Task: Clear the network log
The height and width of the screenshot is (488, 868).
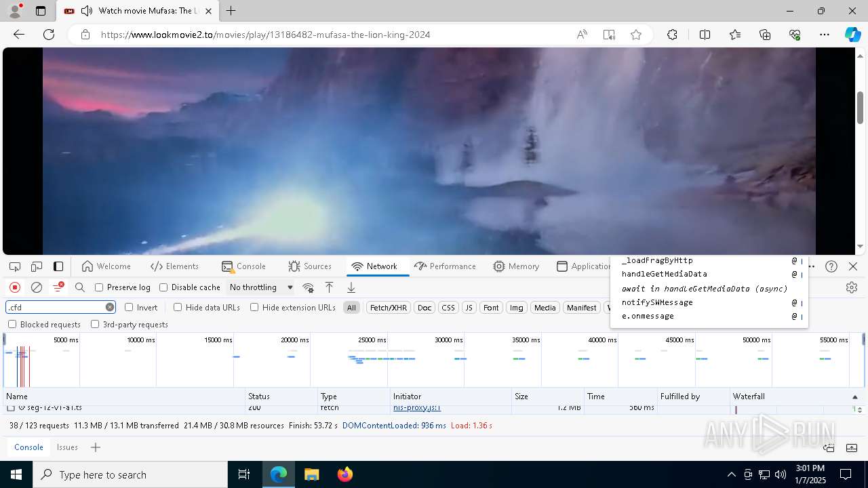Action: [37, 287]
